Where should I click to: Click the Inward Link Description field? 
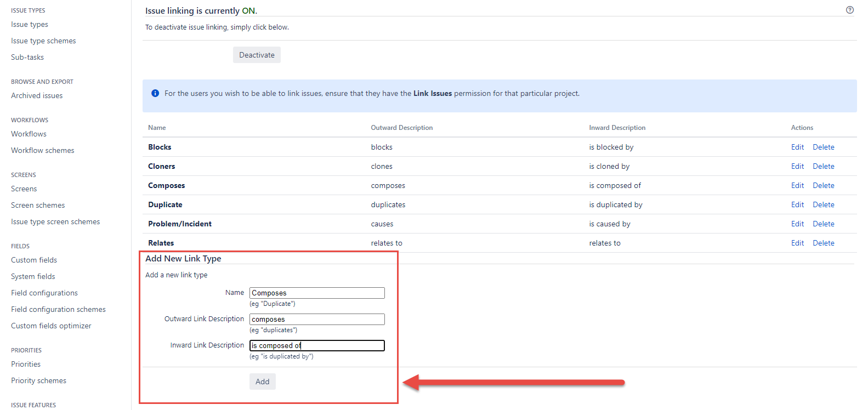point(317,345)
